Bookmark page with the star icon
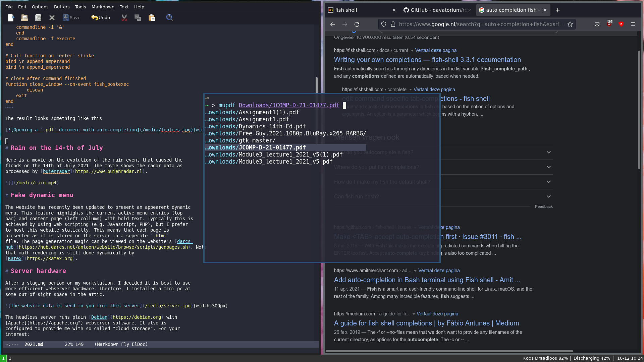 coord(570,24)
